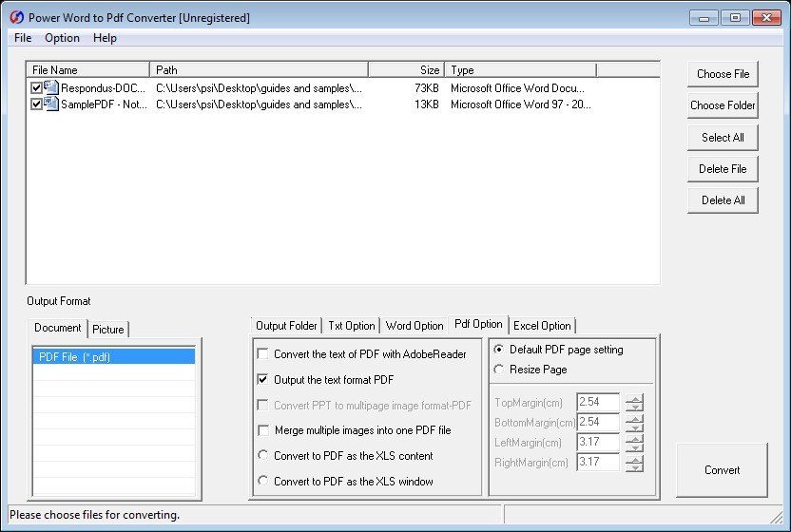Increase LeftMargin with the up arrow
Image resolution: width=791 pixels, height=532 pixels.
[635, 438]
